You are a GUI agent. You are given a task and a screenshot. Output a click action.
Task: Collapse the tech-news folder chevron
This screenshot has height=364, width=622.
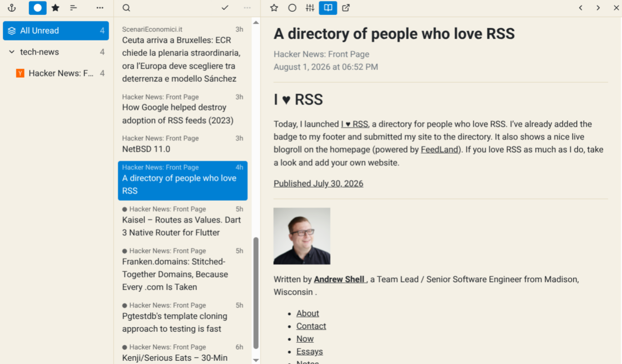coord(12,52)
